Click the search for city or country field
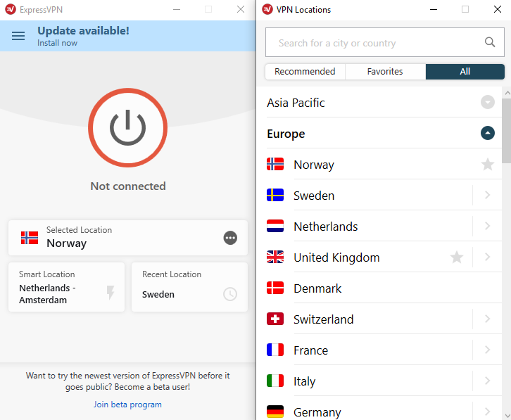The image size is (511, 420). [x=385, y=42]
